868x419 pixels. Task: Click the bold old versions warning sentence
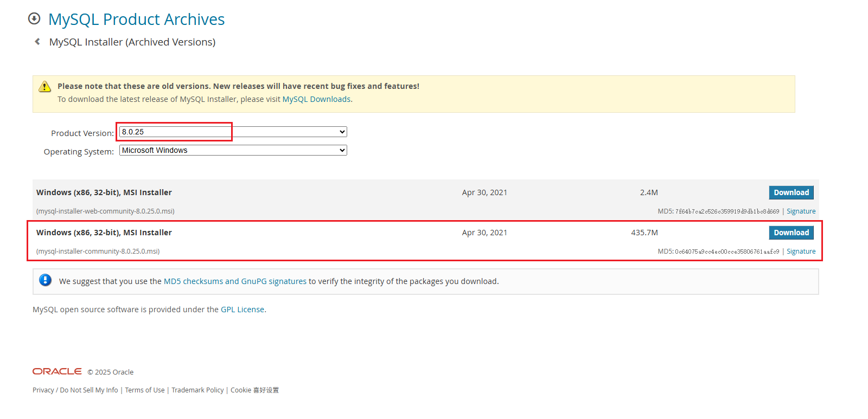coord(239,86)
